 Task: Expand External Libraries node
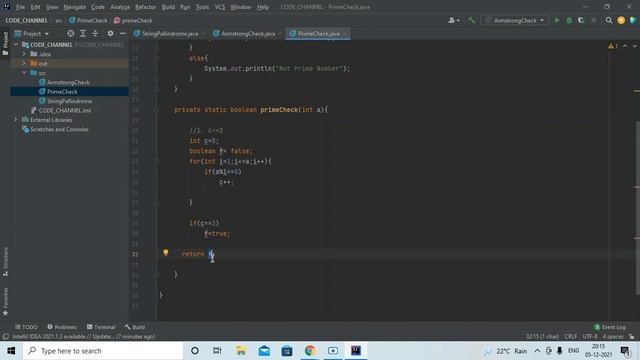pos(16,120)
